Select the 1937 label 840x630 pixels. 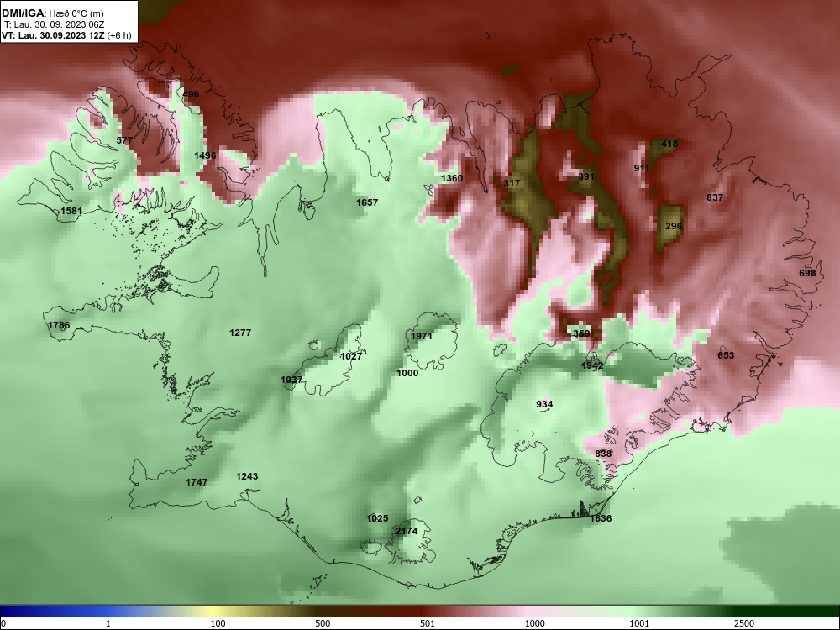pos(291,380)
